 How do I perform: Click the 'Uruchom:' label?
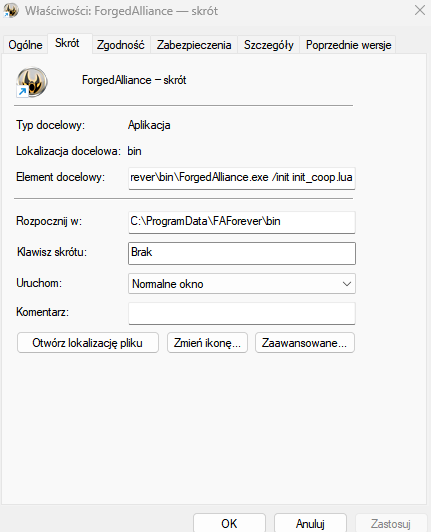coord(39,283)
